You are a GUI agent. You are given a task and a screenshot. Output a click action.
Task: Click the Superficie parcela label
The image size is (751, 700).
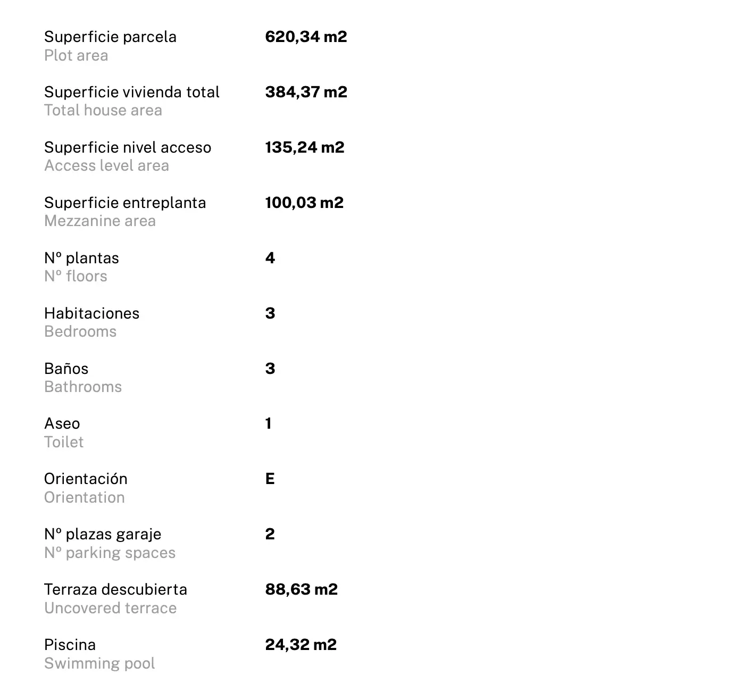tap(110, 37)
